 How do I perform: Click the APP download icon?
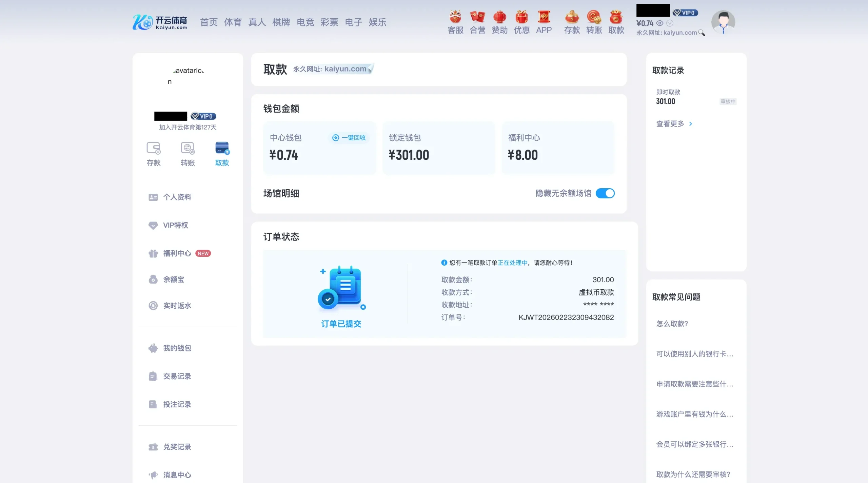click(544, 22)
